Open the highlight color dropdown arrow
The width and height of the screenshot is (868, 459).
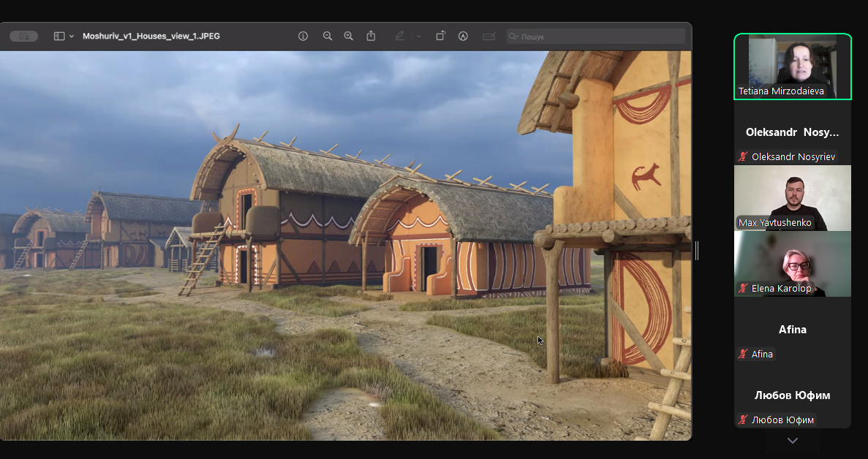click(x=419, y=36)
